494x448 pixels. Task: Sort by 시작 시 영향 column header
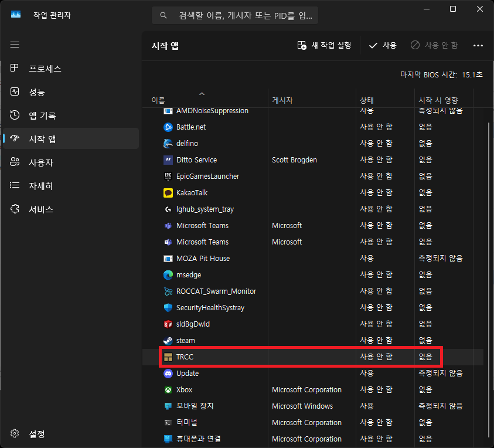(438, 100)
